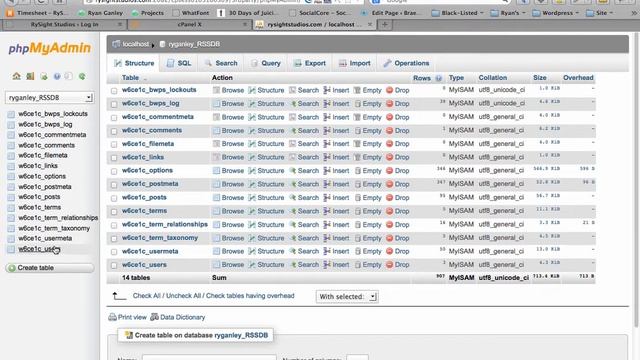Check the w6ce1c_commentmeta checkbox
Screen dimensions: 640x360
114,118
